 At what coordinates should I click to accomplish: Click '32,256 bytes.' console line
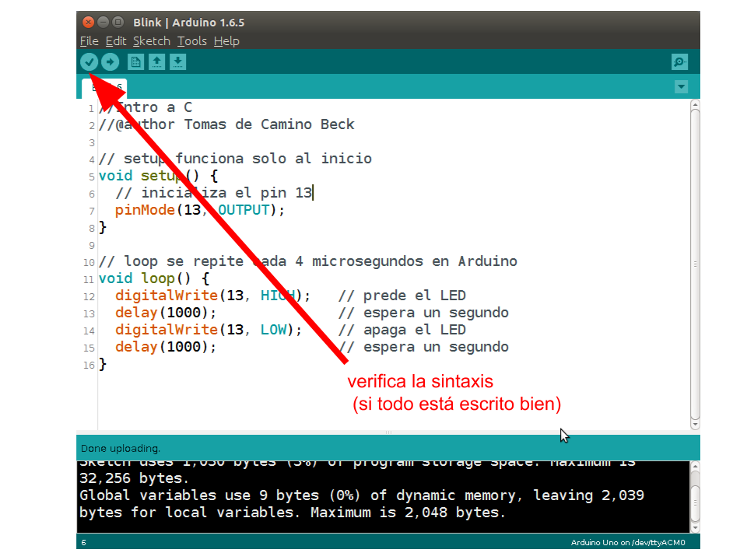[x=135, y=478]
